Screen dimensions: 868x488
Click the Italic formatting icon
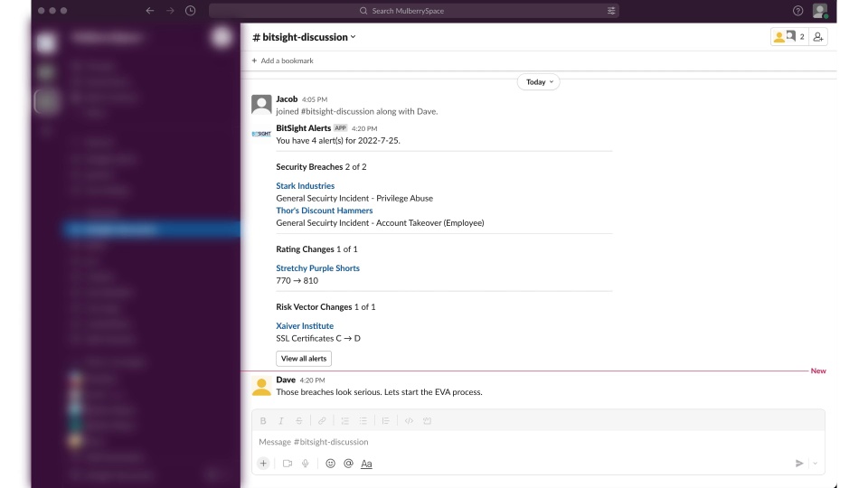coord(280,421)
